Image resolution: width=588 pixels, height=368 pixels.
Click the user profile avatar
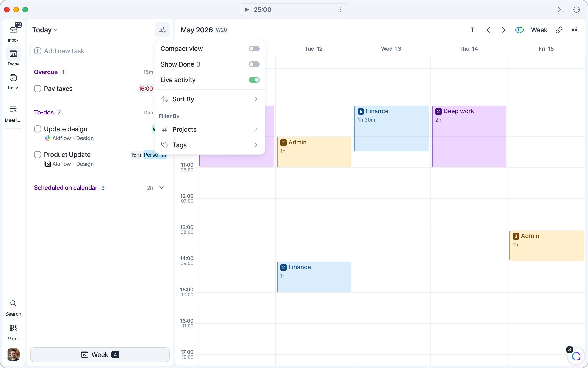(x=13, y=354)
